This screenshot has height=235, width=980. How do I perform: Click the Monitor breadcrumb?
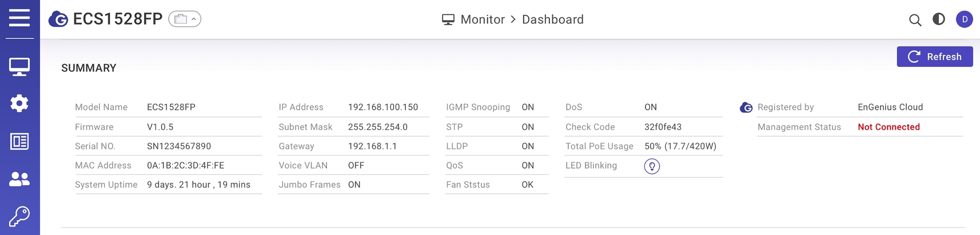[x=482, y=19]
